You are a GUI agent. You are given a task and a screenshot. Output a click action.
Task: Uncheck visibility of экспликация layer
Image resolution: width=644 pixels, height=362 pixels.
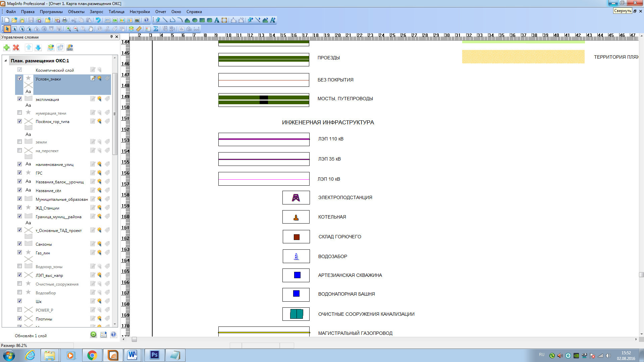[19, 99]
